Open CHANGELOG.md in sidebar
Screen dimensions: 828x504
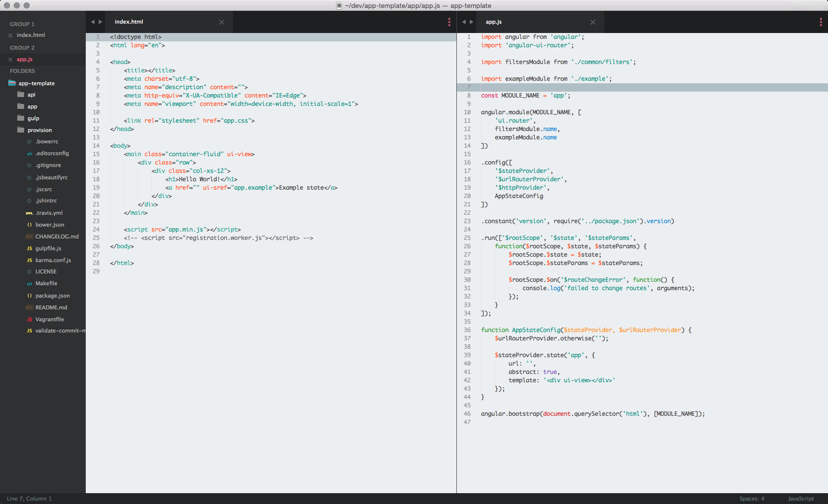click(x=57, y=236)
